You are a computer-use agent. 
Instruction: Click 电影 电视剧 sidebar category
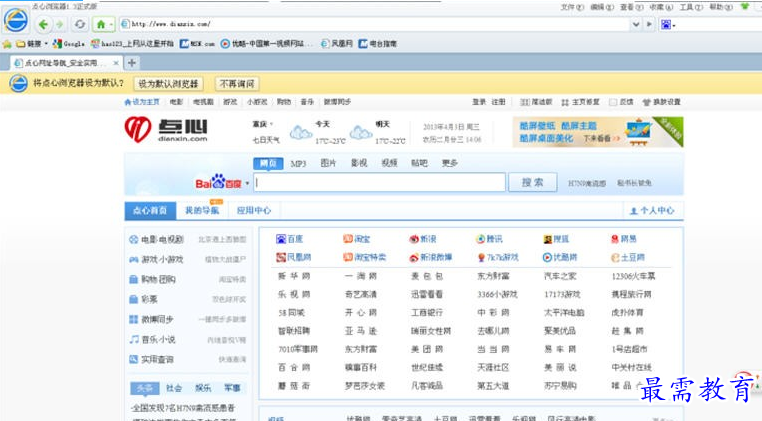pos(156,240)
